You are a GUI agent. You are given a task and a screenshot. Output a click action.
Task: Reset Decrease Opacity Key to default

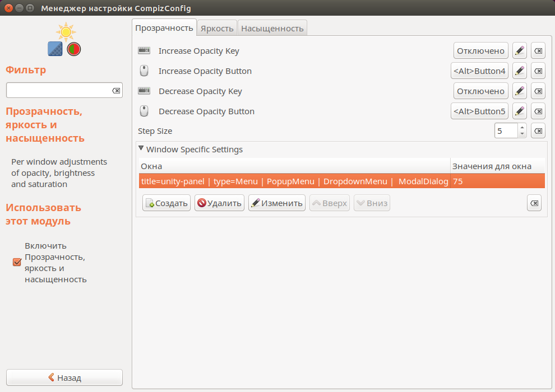click(x=538, y=91)
